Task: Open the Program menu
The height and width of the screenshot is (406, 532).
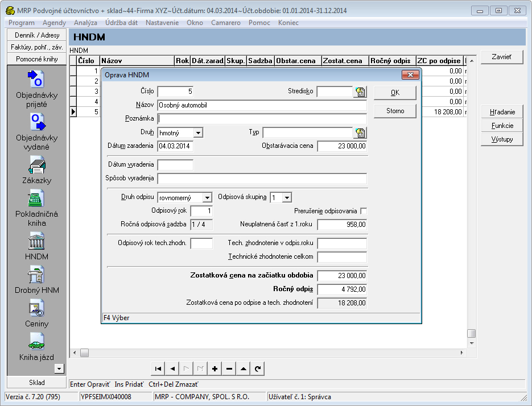Action: (22, 23)
